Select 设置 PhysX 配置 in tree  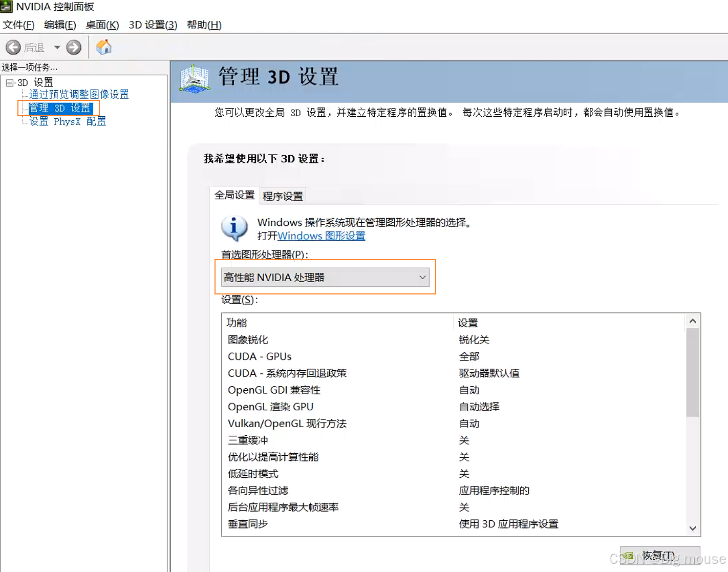(x=67, y=121)
